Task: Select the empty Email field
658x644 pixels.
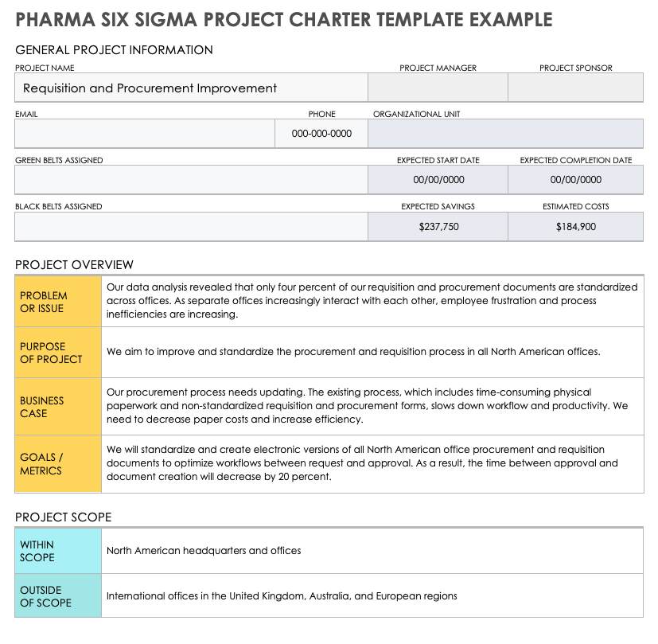Action: coord(145,134)
